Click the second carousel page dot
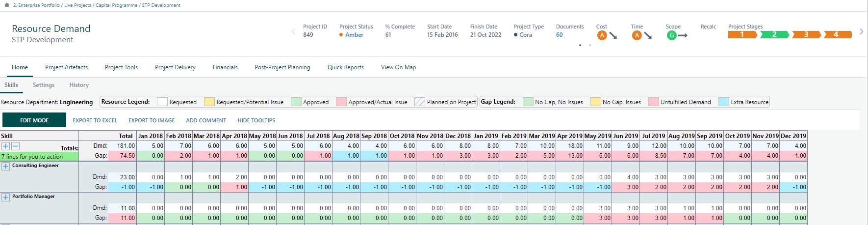The width and height of the screenshot is (868, 225). [x=590, y=45]
